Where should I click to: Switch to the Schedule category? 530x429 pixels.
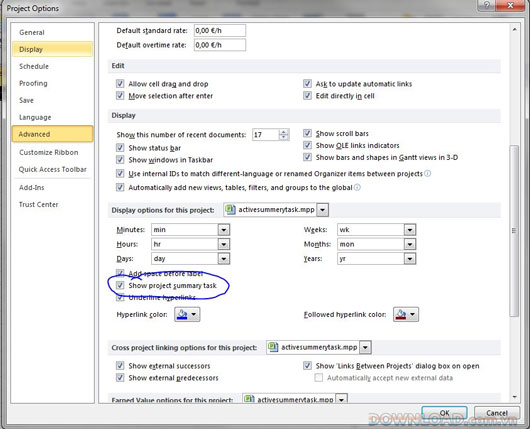[x=34, y=66]
